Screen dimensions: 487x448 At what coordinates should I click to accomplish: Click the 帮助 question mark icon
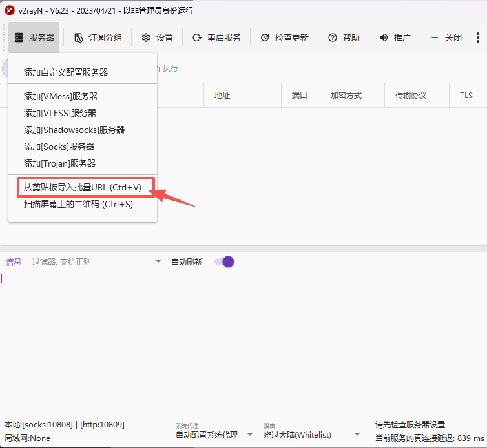click(333, 37)
